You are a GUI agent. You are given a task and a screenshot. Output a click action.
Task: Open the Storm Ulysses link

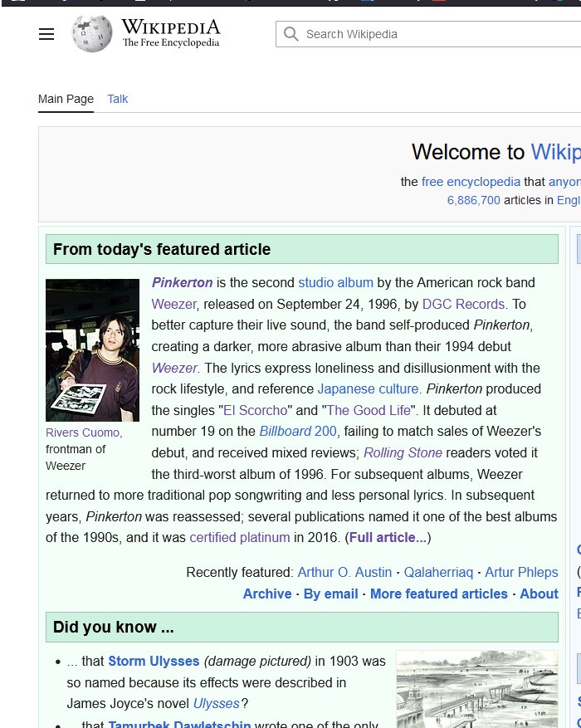tap(154, 661)
